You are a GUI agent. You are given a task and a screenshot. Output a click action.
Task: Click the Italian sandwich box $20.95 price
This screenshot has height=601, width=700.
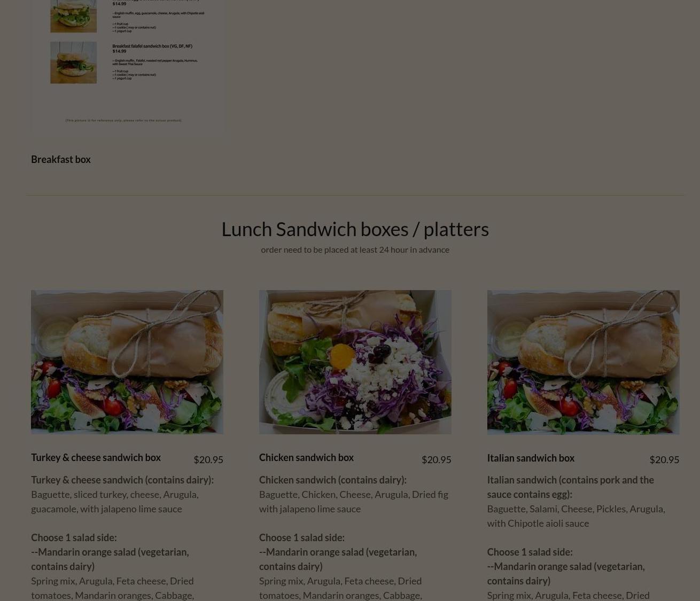point(664,459)
